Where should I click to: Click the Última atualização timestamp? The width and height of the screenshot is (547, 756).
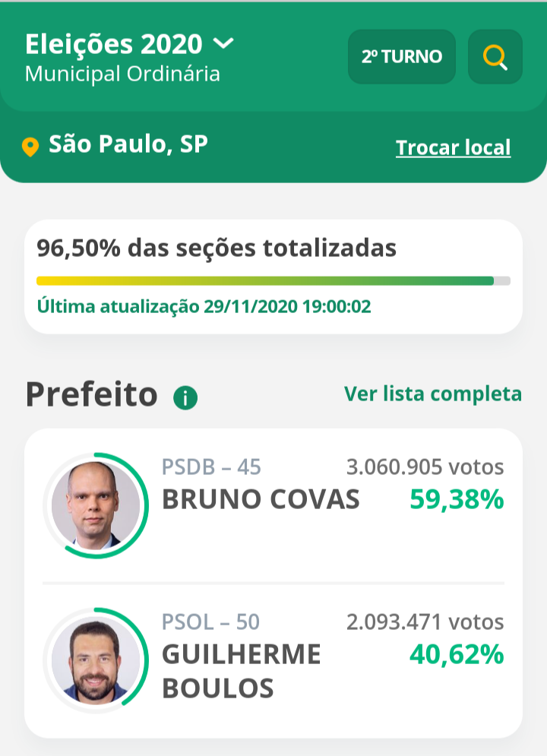tap(204, 307)
